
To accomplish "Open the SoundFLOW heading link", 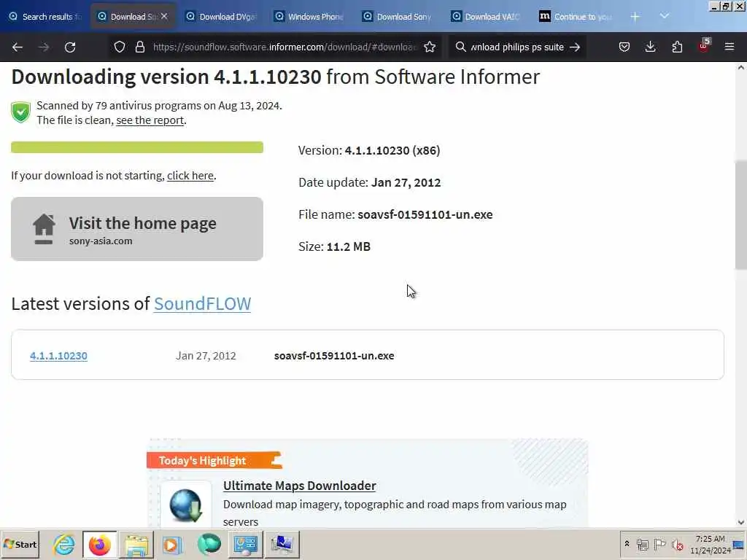I will click(x=203, y=304).
